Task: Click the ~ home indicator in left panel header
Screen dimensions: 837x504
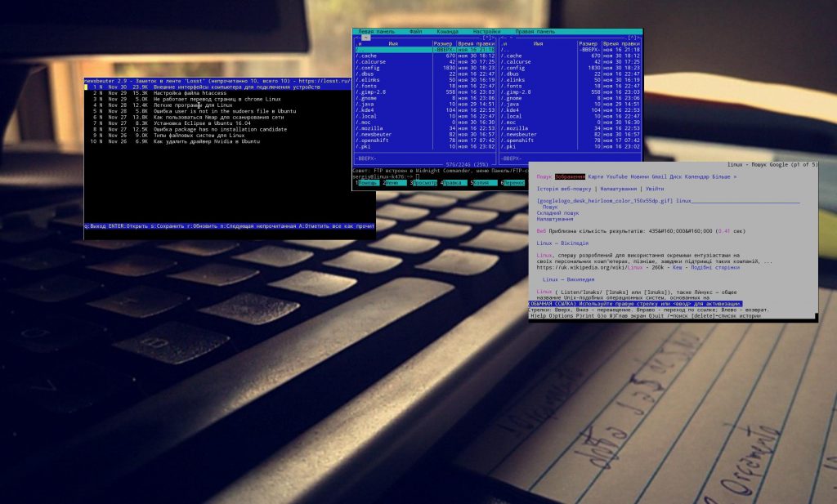Action: (366, 38)
